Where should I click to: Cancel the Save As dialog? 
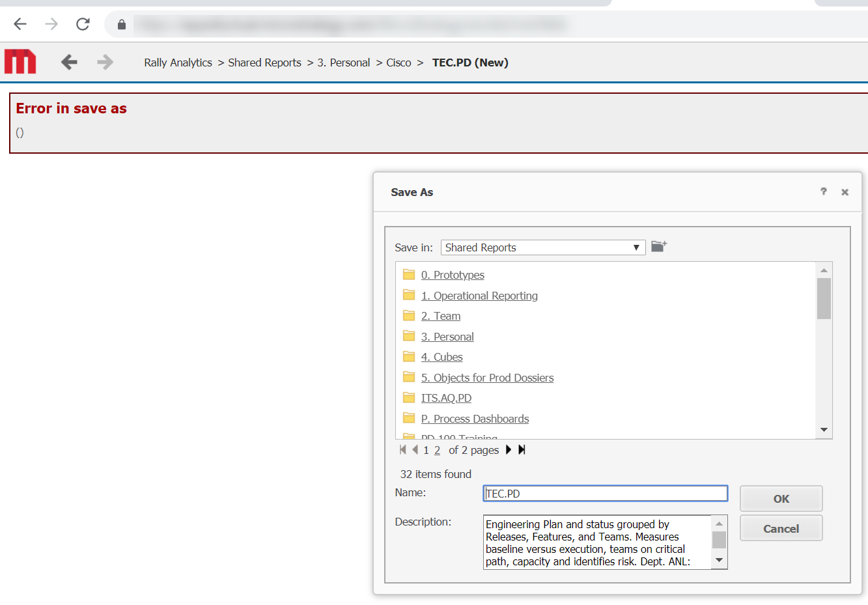781,528
